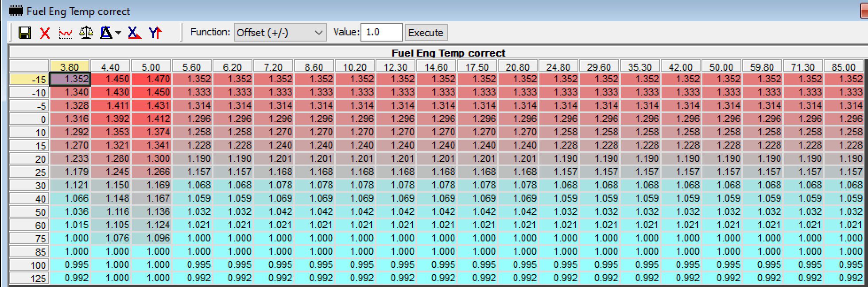Select the 1.470 cell in row -15
Screen dimensions: 868x287
(151, 79)
